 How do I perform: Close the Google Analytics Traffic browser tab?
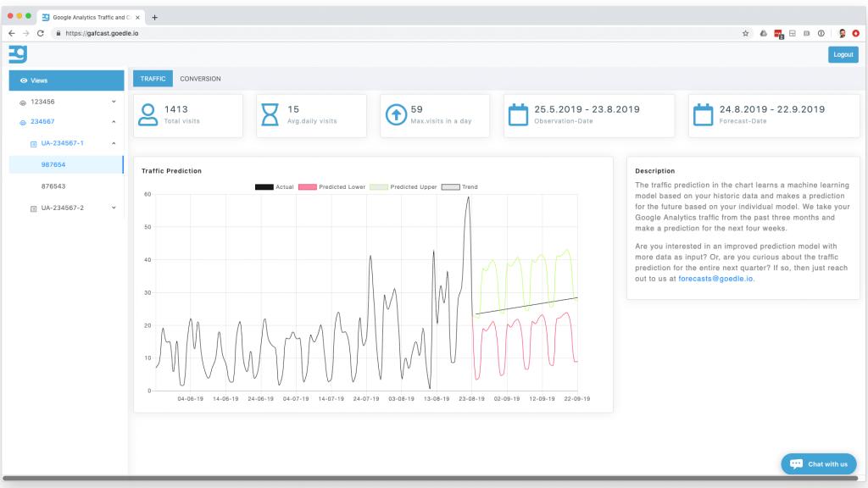coord(137,18)
